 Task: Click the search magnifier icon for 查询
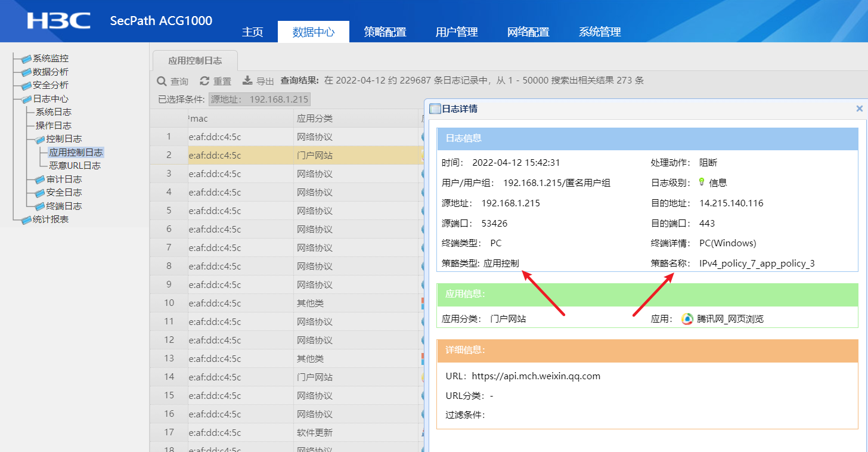click(162, 81)
